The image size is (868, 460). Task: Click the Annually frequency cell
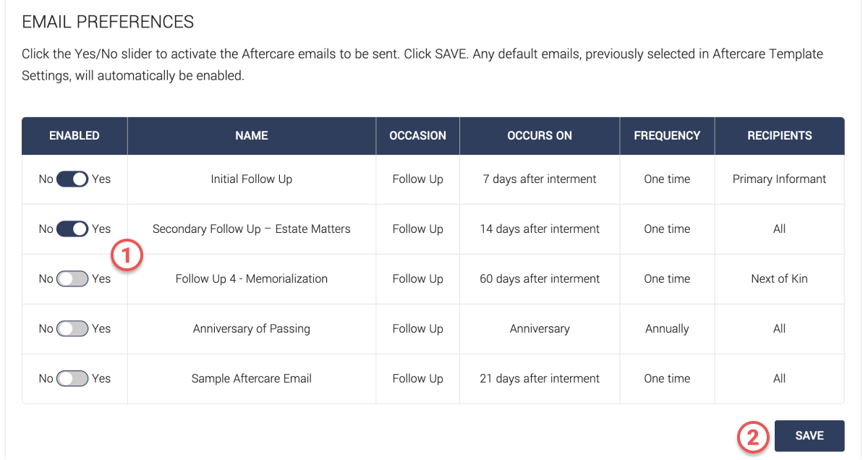point(667,328)
